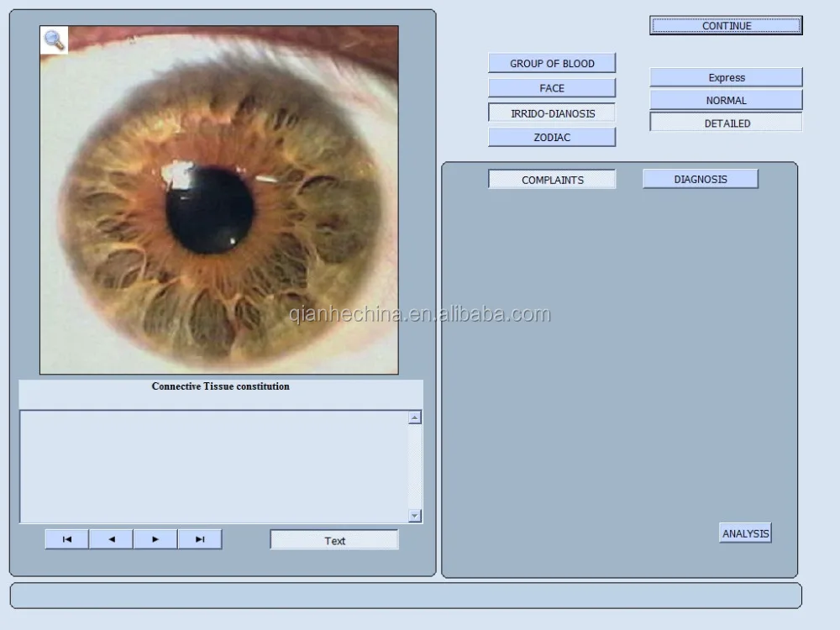The image size is (840, 630).
Task: Select NORMAL analysis mode
Action: pos(726,100)
